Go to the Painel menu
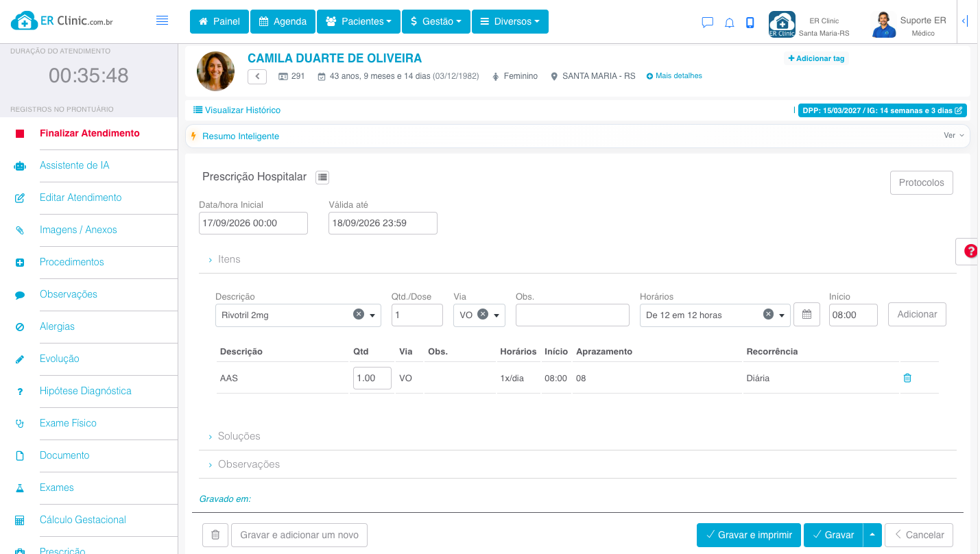This screenshot has width=980, height=554. pyautogui.click(x=219, y=21)
